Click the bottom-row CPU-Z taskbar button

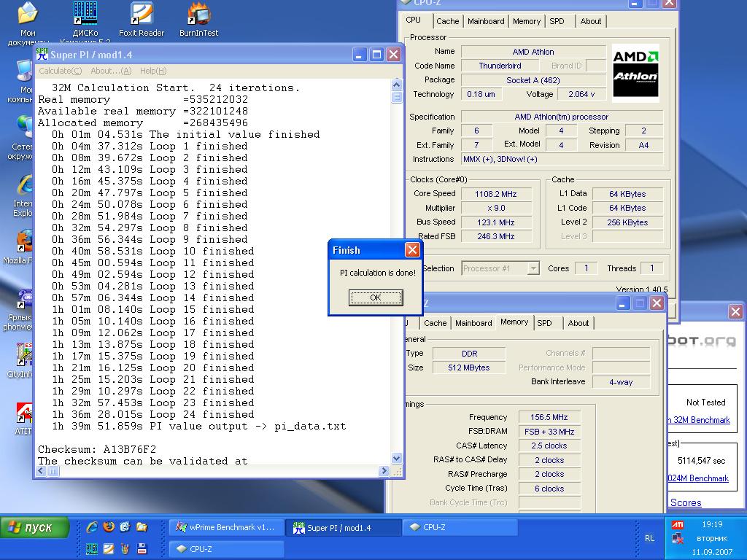tap(227, 548)
